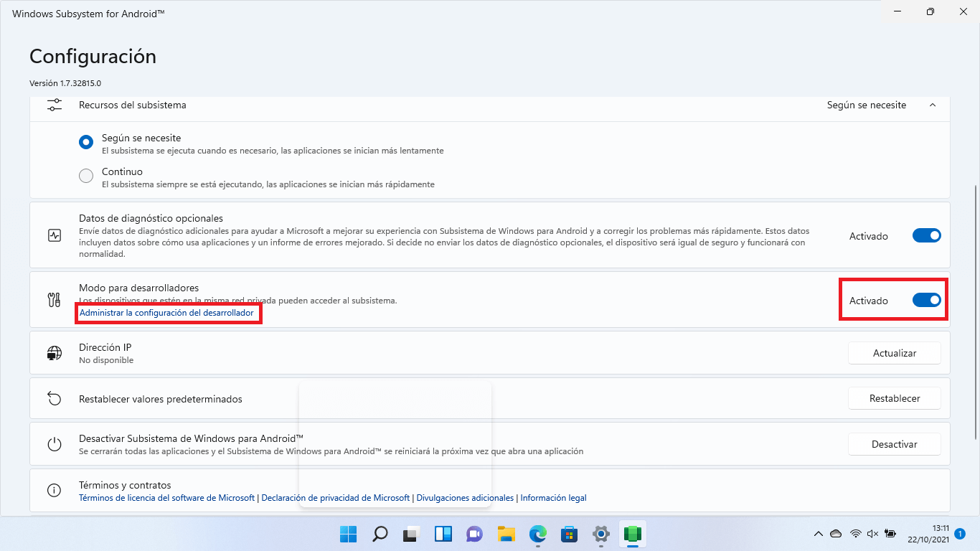Open Teams Chat from taskbar
The image size is (980, 551).
coord(474,534)
